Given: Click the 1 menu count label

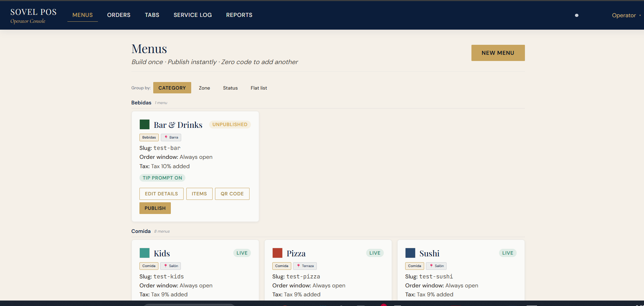Looking at the screenshot, I should pyautogui.click(x=161, y=103).
